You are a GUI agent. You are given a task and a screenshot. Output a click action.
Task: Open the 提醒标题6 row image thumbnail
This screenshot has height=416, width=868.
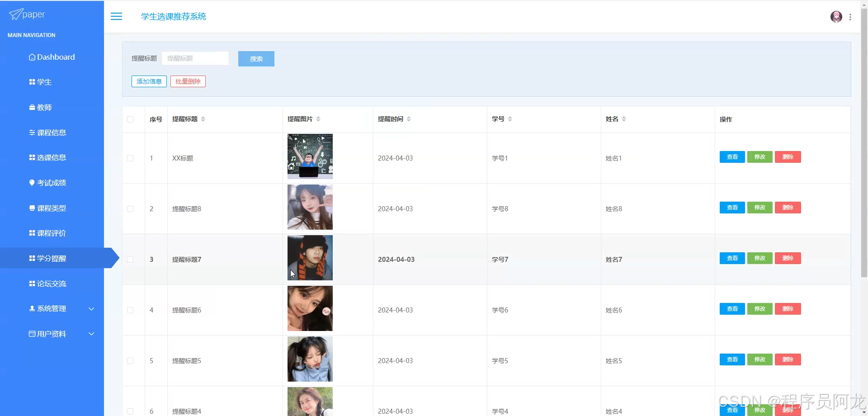[x=310, y=308]
